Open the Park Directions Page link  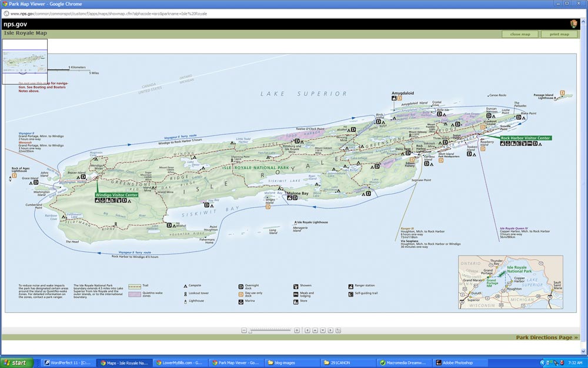point(547,337)
